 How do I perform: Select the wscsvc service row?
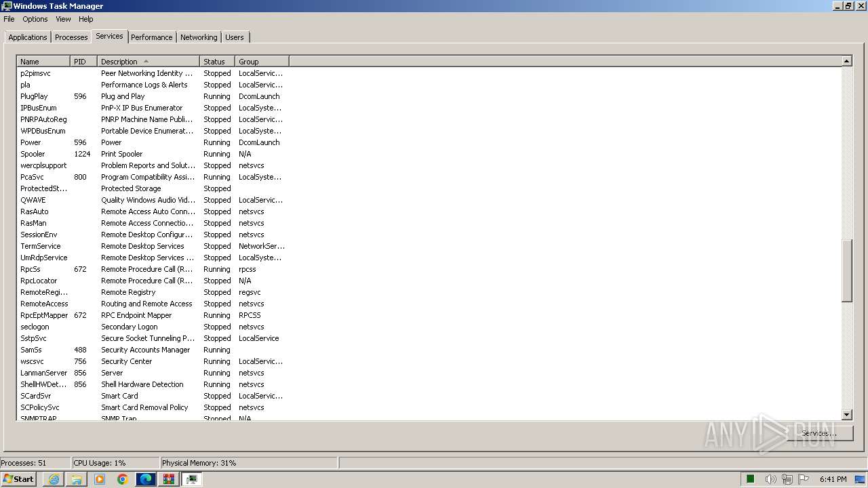tap(153, 361)
